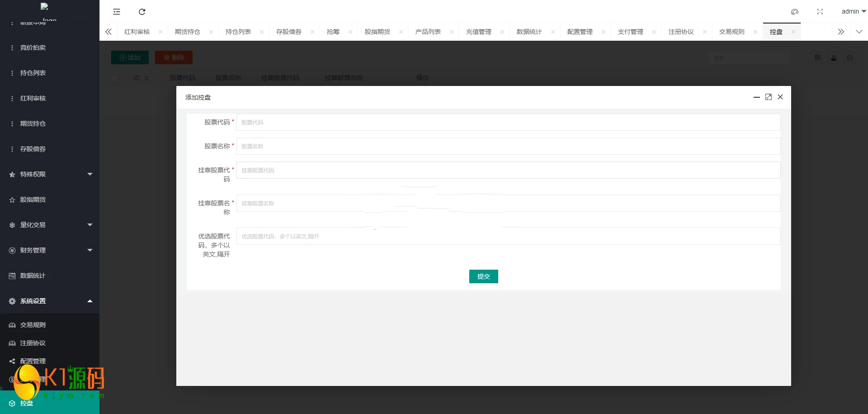Viewport: 868px width, 414px height.
Task: Collapse the 系统设置 sidebar menu
Action: 50,301
